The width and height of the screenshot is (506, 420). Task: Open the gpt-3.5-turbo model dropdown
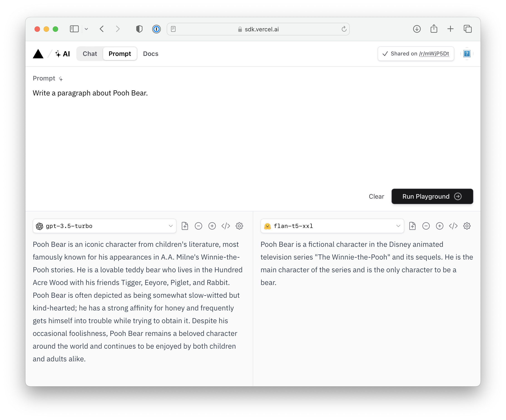[104, 226]
